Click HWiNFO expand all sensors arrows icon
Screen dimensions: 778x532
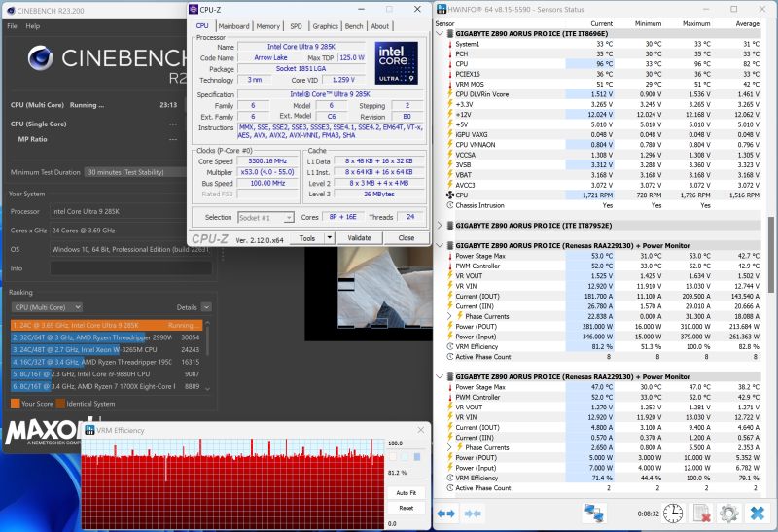446,514
